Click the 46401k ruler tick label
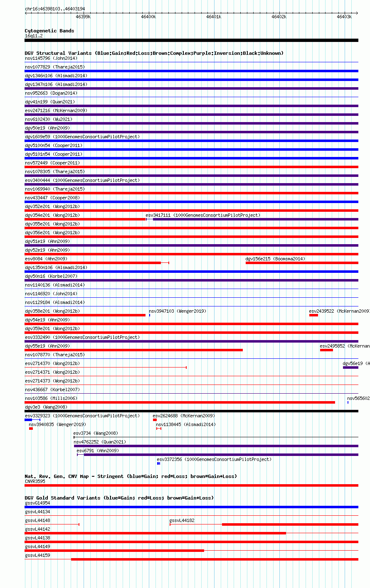This screenshot has height=588, width=370. pyautogui.click(x=214, y=17)
